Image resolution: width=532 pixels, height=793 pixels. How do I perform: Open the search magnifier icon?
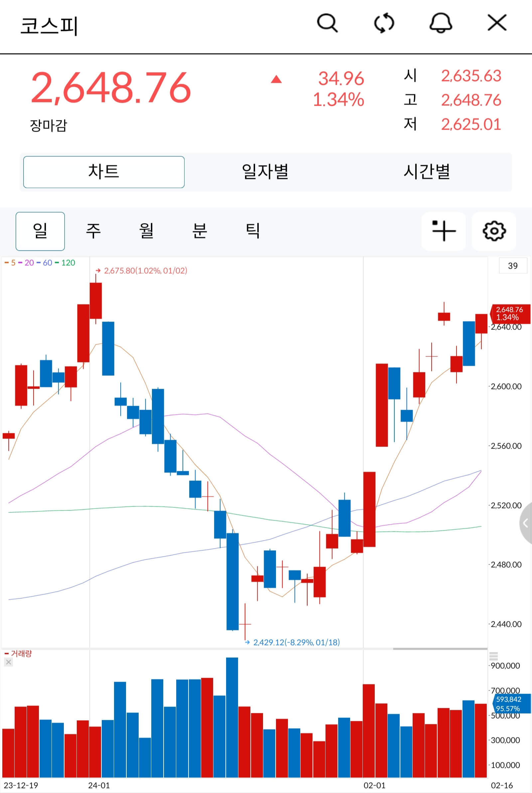[x=327, y=23]
